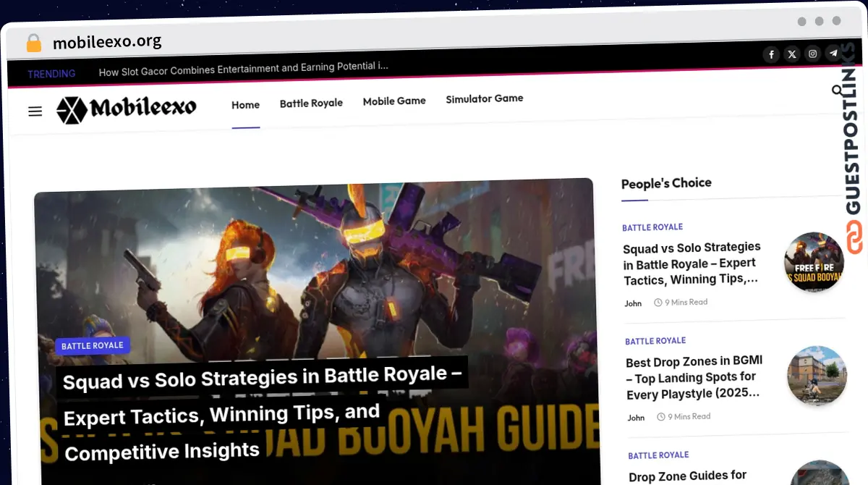Click the trending Slot Gacor headline
This screenshot has width=868, height=485.
(x=243, y=68)
